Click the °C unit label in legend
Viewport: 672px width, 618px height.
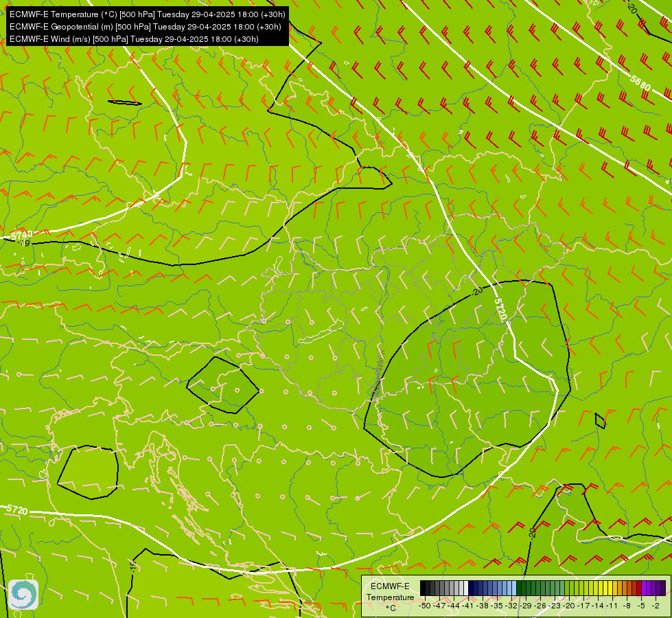[391, 608]
